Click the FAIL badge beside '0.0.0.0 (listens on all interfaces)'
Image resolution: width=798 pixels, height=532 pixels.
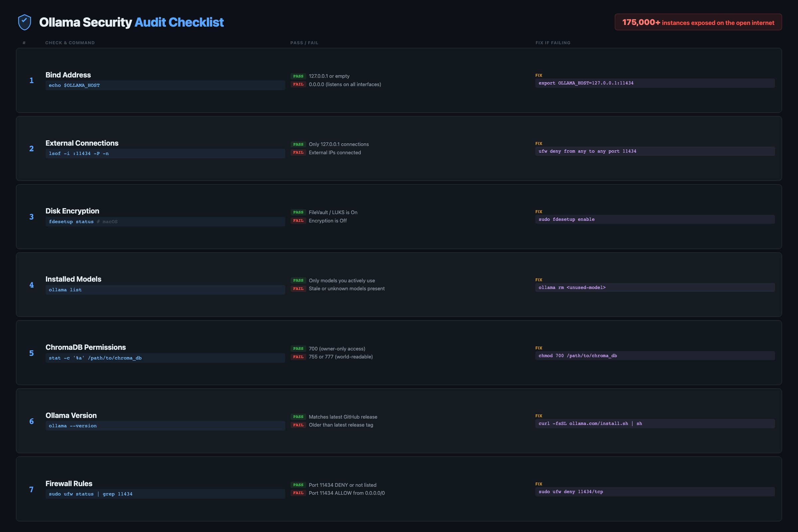(298, 84)
